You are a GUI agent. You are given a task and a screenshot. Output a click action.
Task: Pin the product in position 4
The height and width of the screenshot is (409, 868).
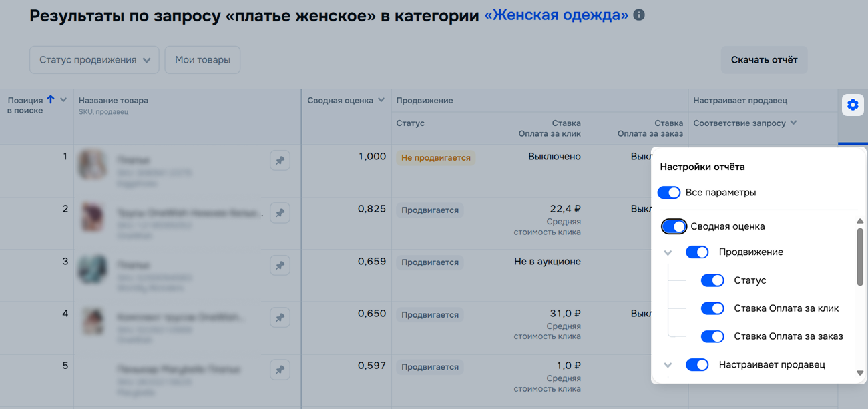click(x=280, y=318)
